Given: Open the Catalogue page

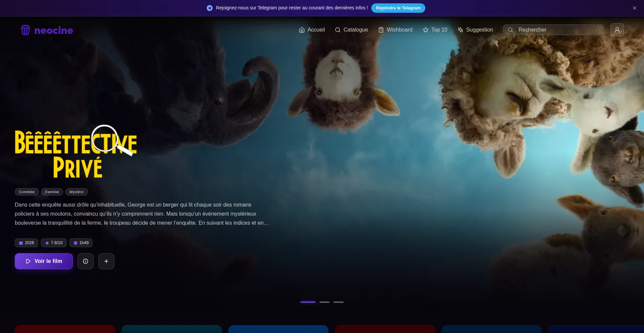Looking at the screenshot, I should (351, 30).
